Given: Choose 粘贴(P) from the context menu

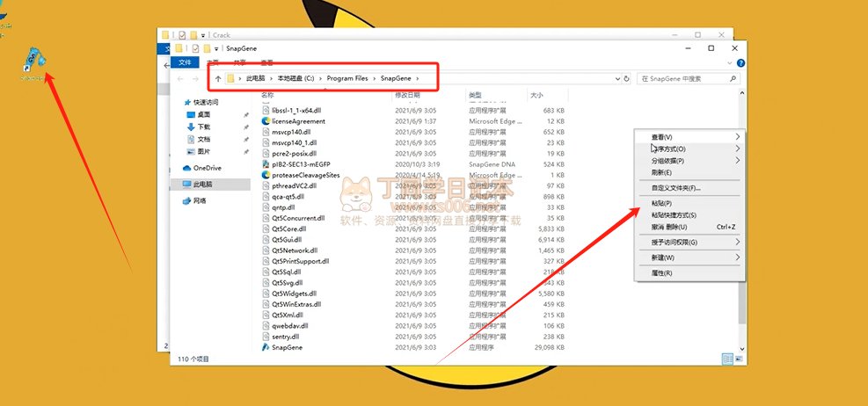Looking at the screenshot, I should [x=661, y=203].
